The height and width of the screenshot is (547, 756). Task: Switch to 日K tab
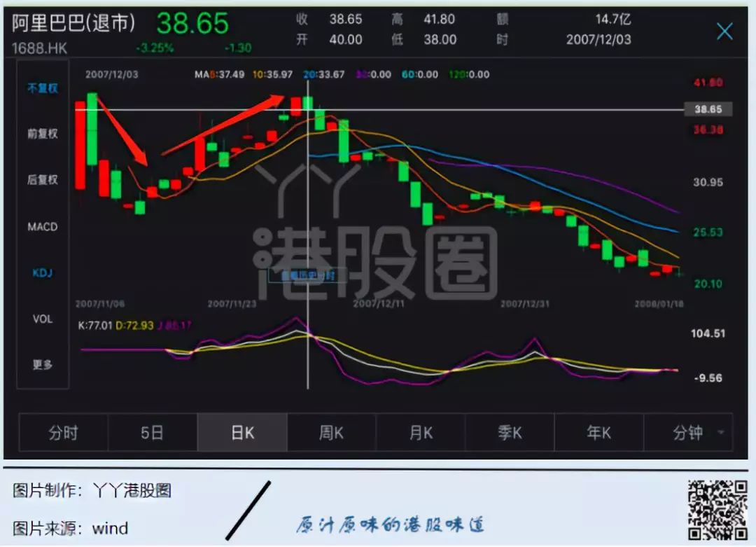(242, 433)
